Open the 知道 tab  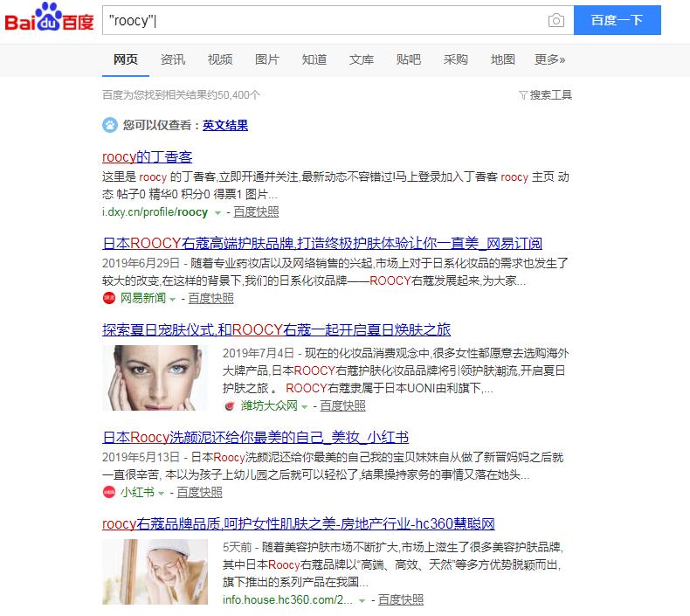[314, 59]
